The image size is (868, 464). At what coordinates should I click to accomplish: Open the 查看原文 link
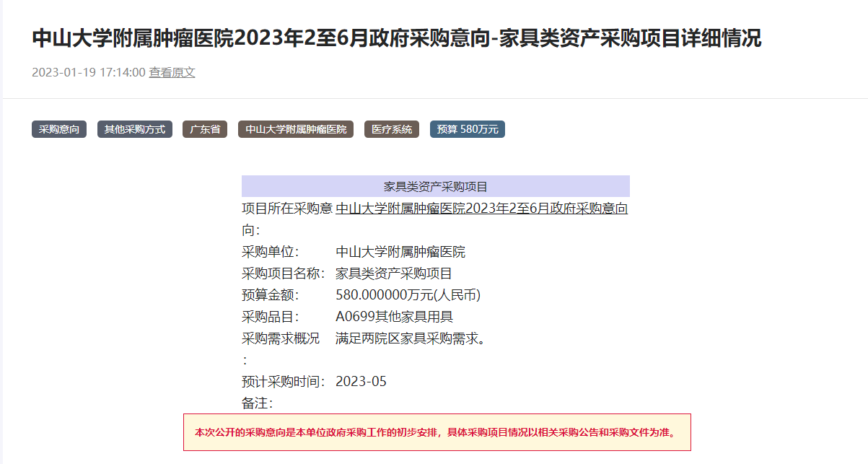click(172, 72)
